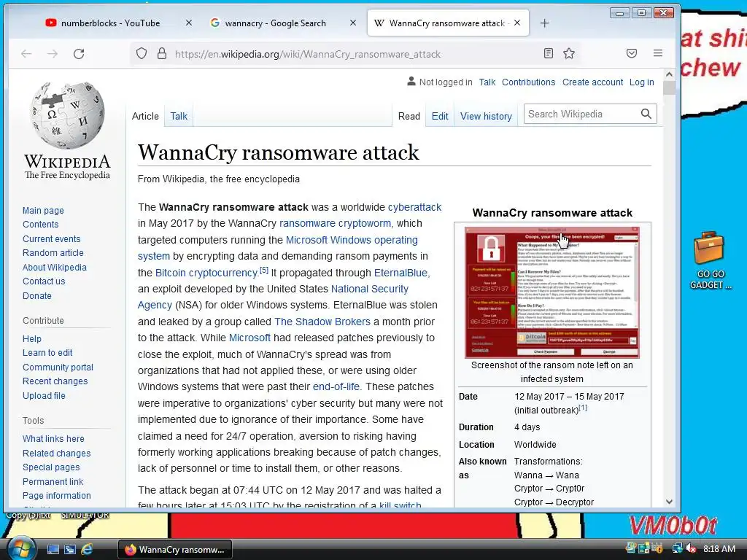This screenshot has height=560, width=747.
Task: Click the site padlock icon
Action: tap(162, 53)
